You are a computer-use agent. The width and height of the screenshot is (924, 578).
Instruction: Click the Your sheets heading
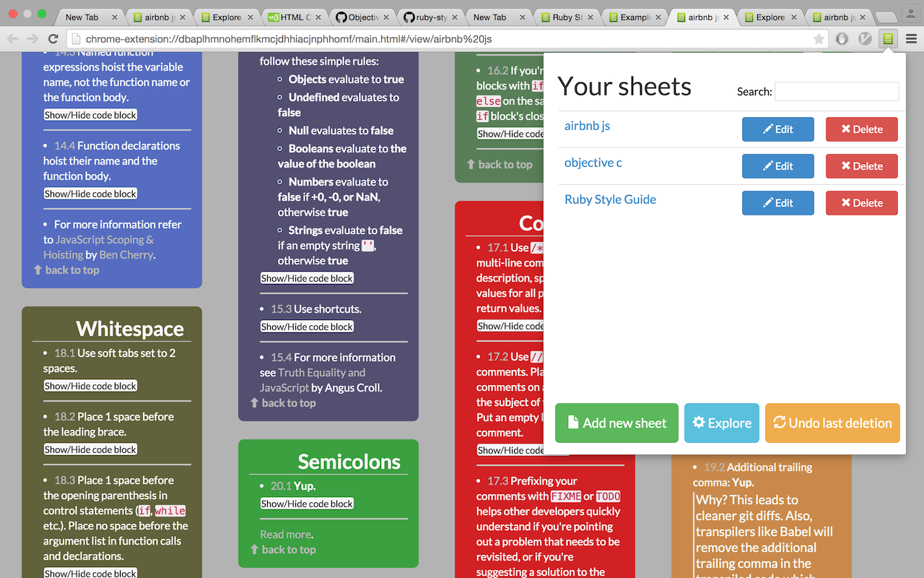pyautogui.click(x=624, y=86)
